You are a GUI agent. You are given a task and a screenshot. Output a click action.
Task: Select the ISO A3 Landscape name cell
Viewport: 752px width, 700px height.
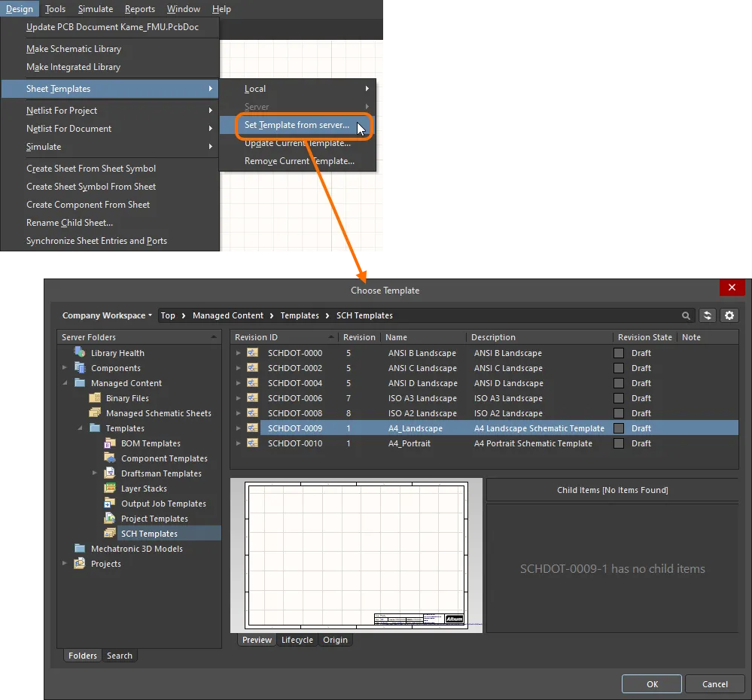422,398
